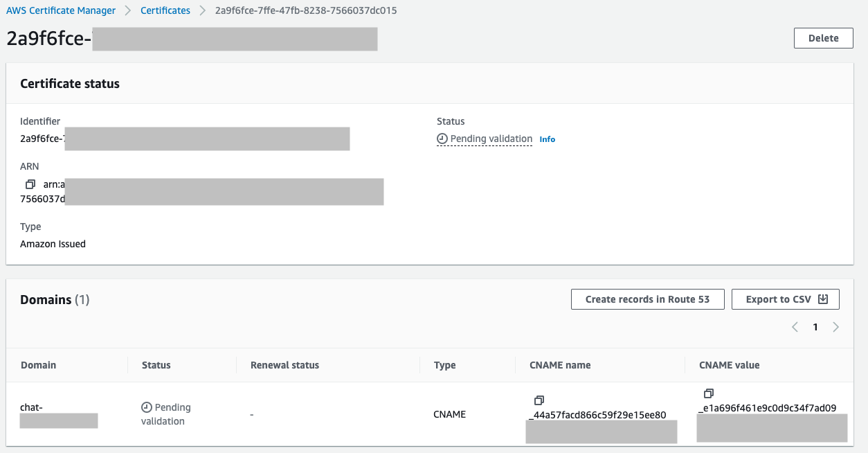Click the clock icon beside Pending validation status
868x453 pixels.
point(442,139)
